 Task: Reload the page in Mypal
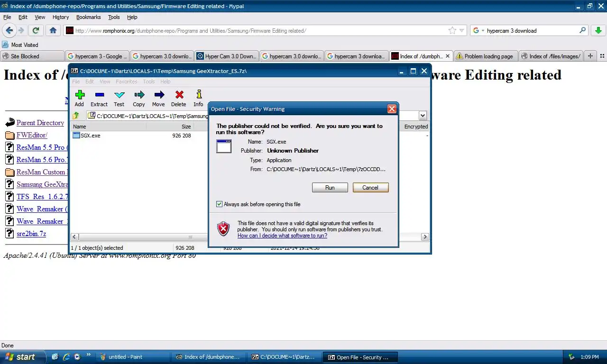tap(36, 30)
